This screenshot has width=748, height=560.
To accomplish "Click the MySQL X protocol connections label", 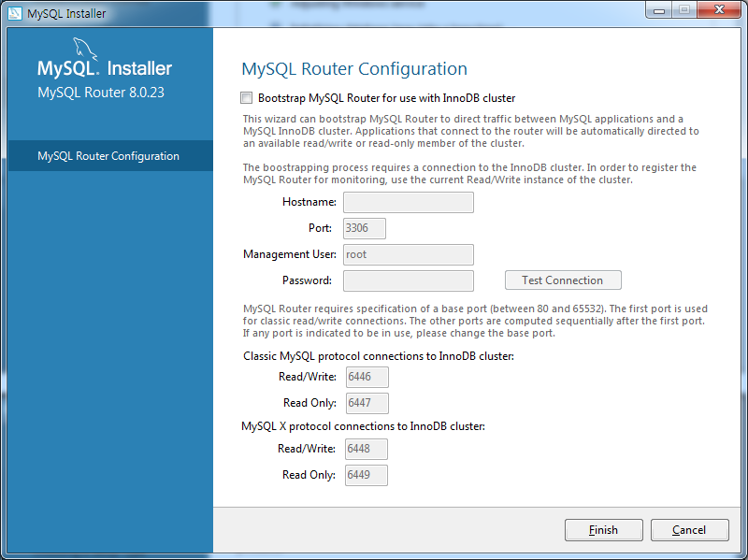I will click(x=363, y=426).
